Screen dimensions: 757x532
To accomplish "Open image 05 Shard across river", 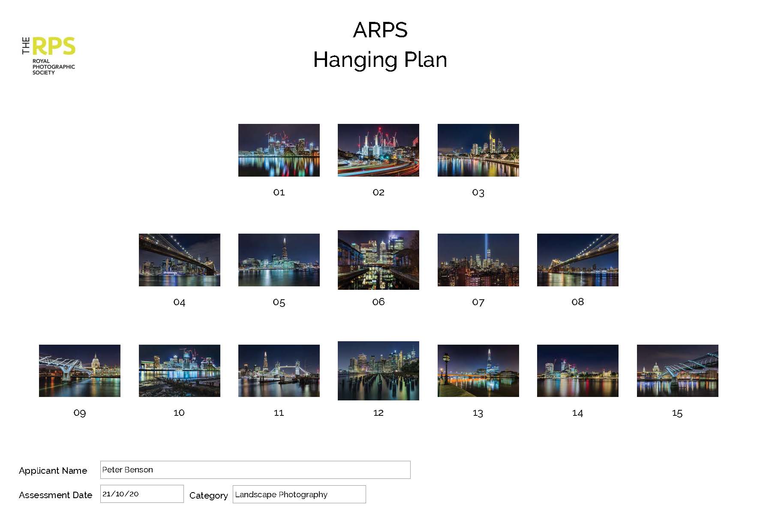I will (x=279, y=260).
